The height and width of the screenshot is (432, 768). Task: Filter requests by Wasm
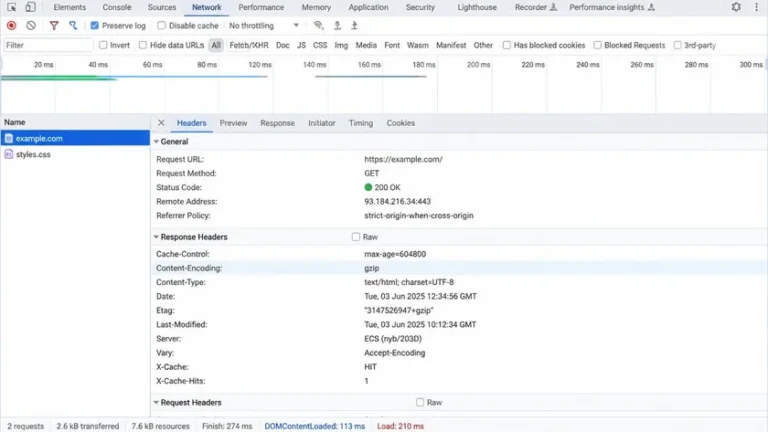(418, 45)
